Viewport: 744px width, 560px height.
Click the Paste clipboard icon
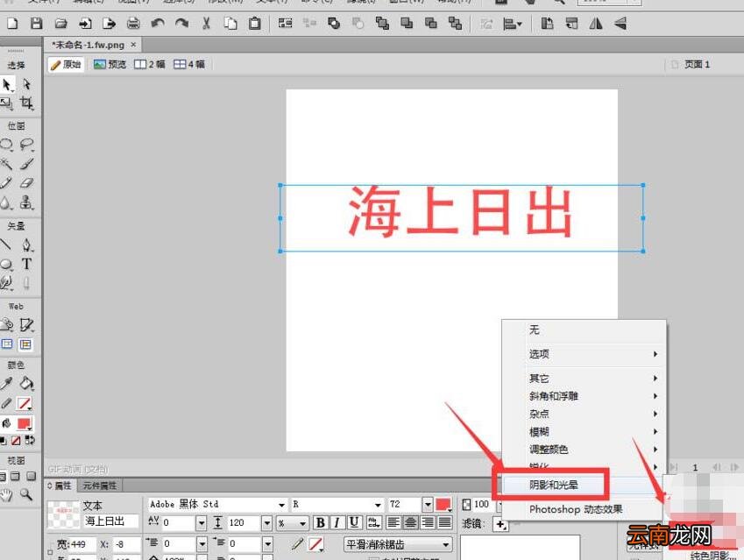click(255, 24)
